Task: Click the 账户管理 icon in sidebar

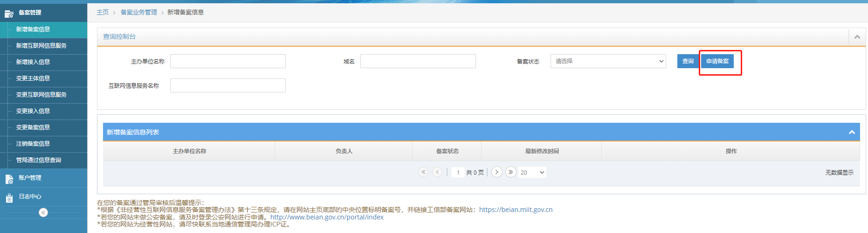Action: [x=9, y=179]
